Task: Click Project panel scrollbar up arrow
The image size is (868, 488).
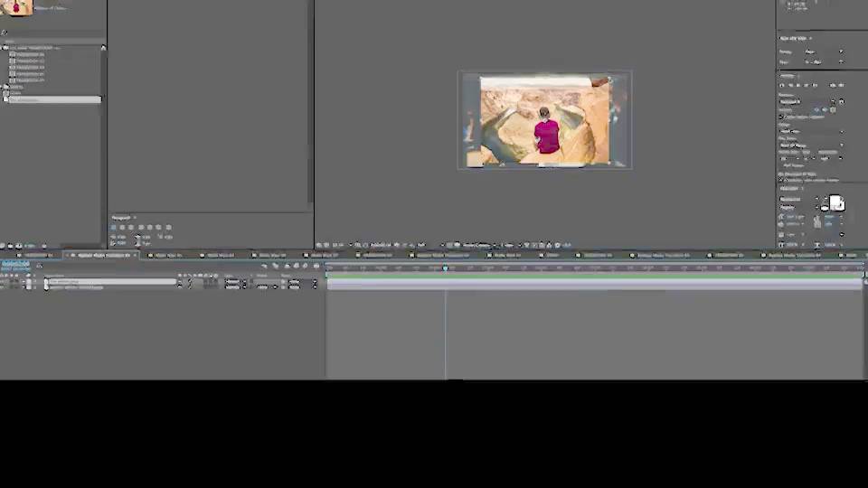Action: pos(103,48)
